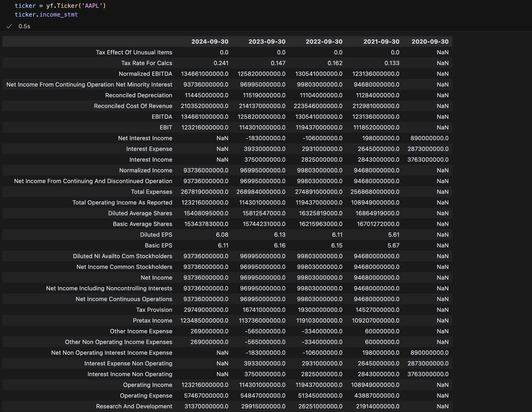Click the Operating Expense 2021 value 43887000000.0
Screen dimensions: 532x412
pyautogui.click(x=377, y=396)
